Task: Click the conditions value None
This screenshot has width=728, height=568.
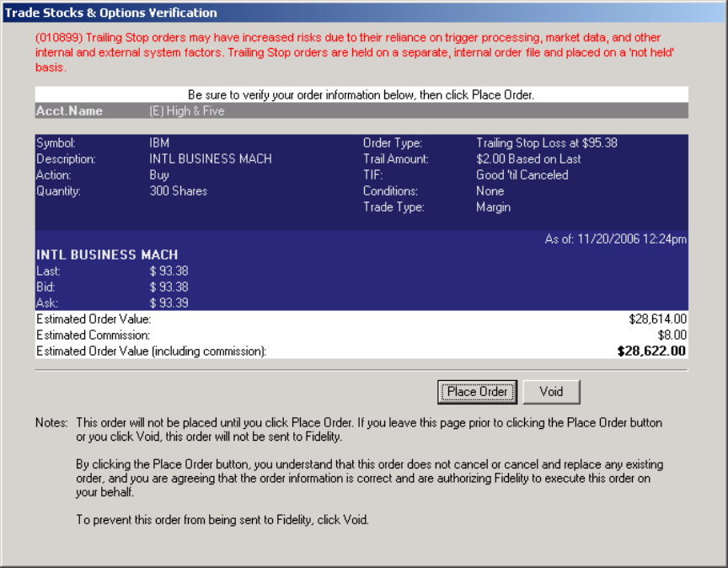Action: point(490,191)
